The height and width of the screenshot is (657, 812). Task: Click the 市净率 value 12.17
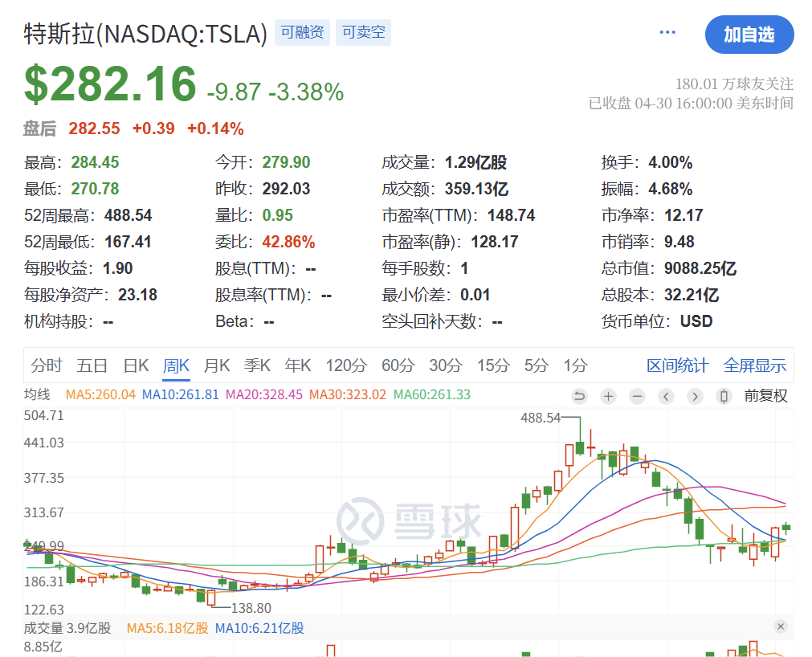[683, 215]
